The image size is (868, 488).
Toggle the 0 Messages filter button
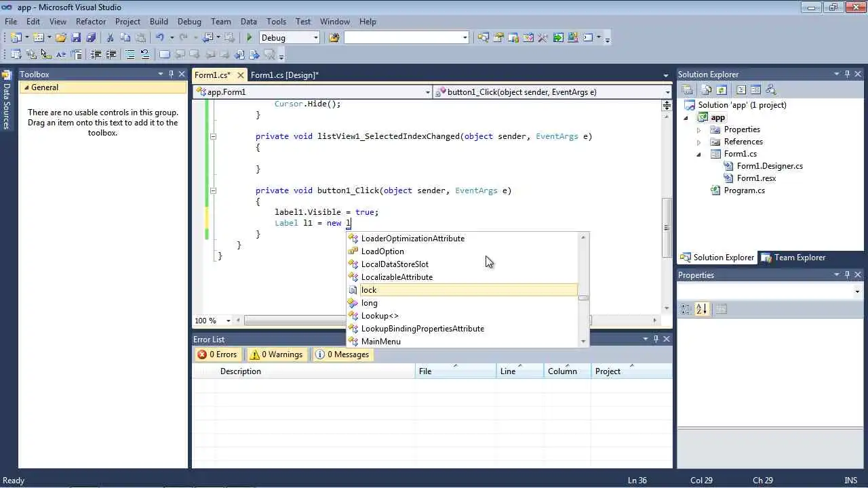click(342, 354)
